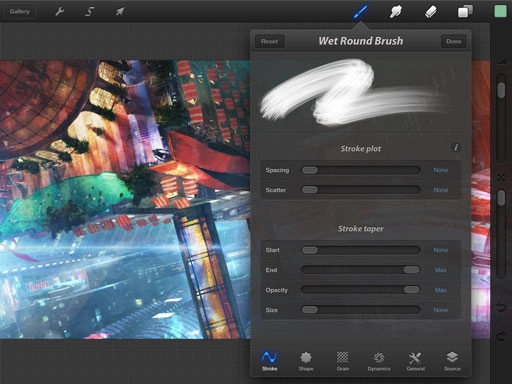Click the artwork canvas
Screen dimensions: 512x384
click(125, 199)
